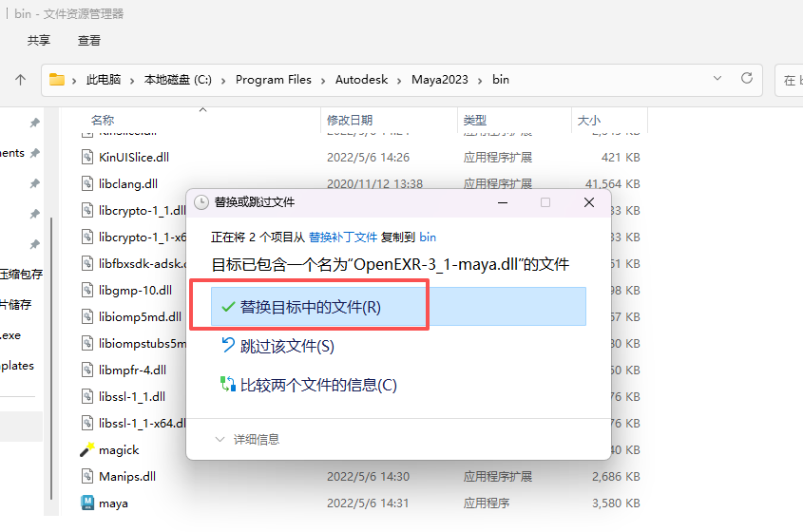Select Manips.dll file
Image resolution: width=803 pixels, height=532 pixels.
(x=127, y=477)
